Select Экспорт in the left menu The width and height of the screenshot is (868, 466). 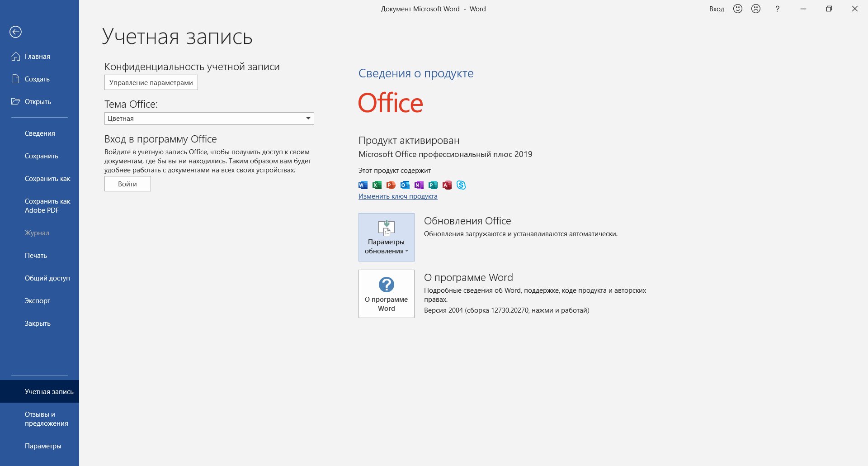point(38,301)
